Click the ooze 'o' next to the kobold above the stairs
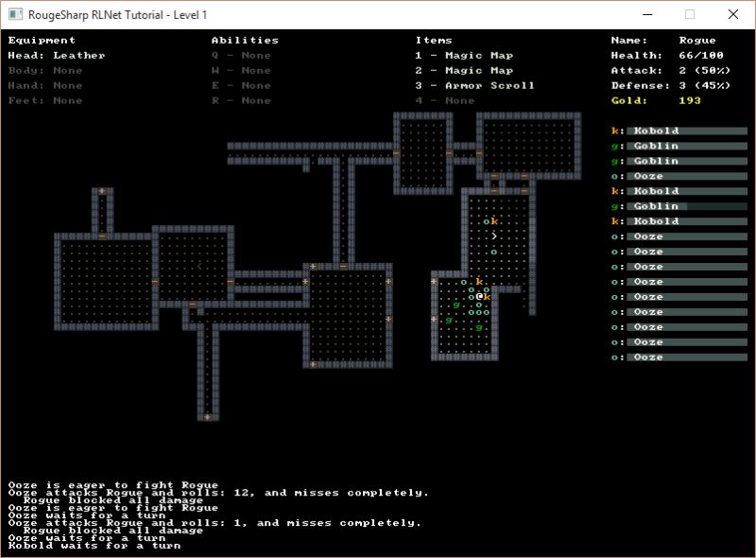Screen dimensions: 756x558 click(x=487, y=221)
